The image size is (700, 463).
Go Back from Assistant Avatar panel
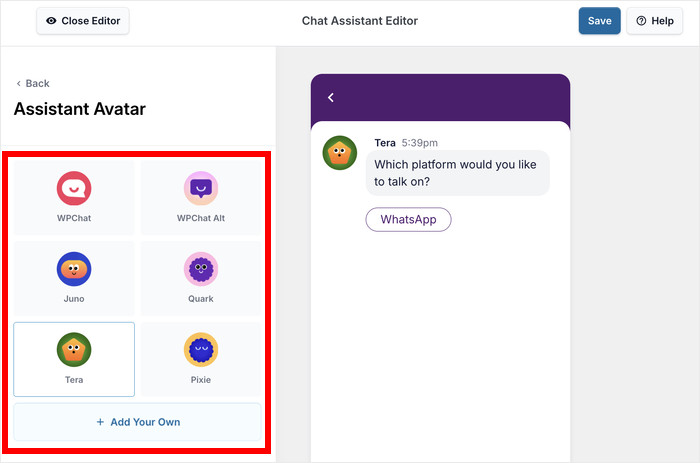(32, 84)
